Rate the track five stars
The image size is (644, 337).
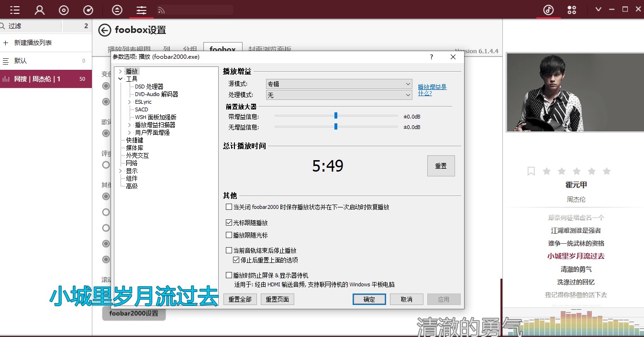coord(607,171)
